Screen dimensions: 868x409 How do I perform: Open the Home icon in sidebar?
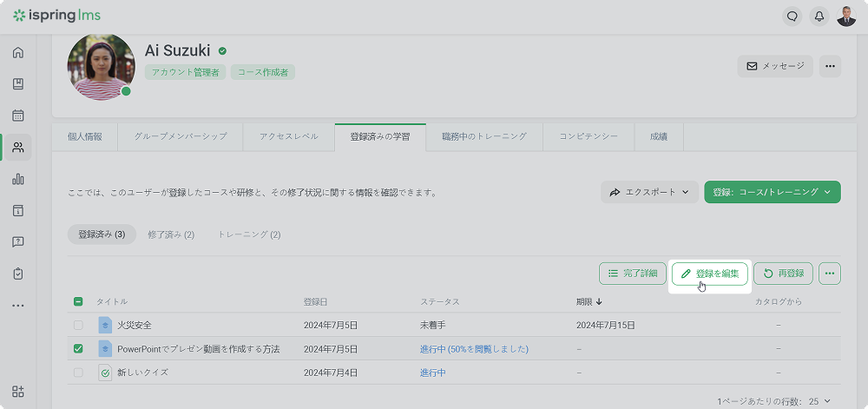point(17,52)
